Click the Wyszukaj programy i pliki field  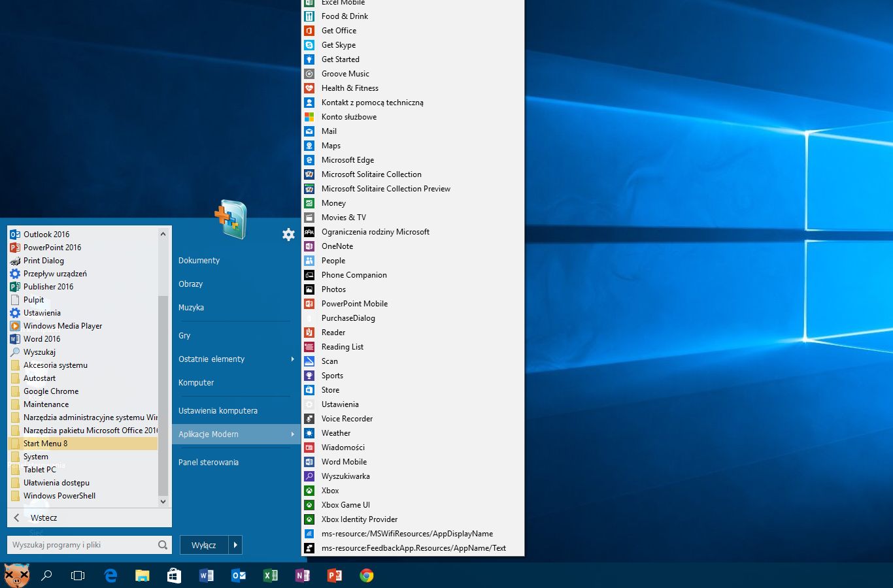click(89, 545)
